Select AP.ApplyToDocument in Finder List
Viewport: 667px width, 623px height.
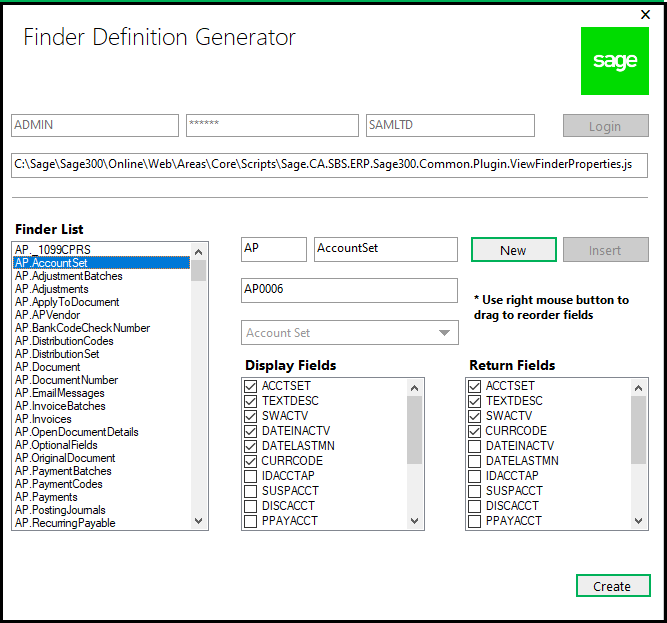point(101,302)
